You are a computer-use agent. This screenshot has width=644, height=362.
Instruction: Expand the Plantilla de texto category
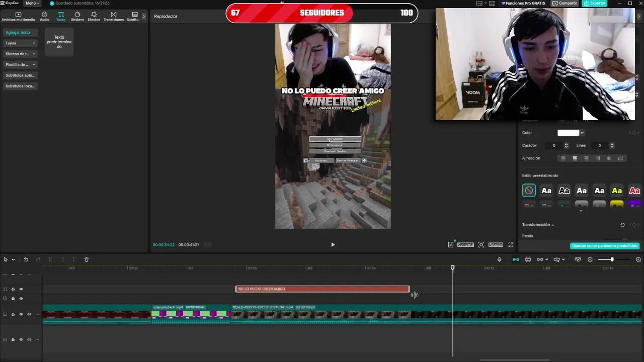[x=20, y=64]
